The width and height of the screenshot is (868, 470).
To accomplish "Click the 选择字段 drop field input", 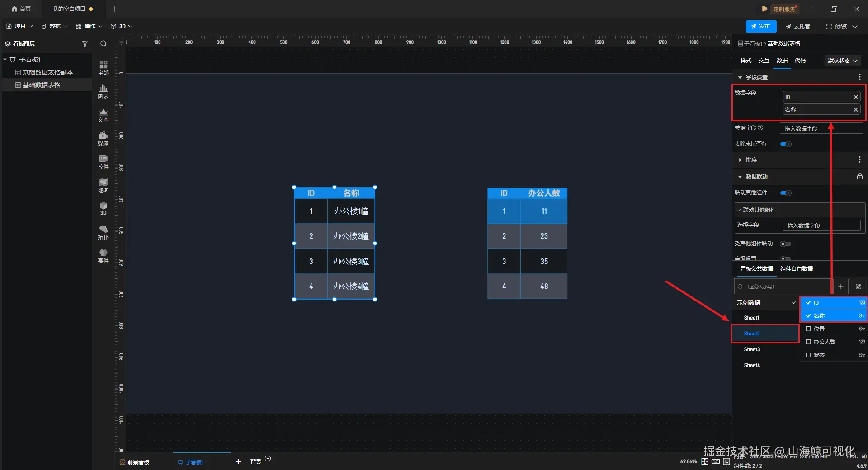I will 821,226.
